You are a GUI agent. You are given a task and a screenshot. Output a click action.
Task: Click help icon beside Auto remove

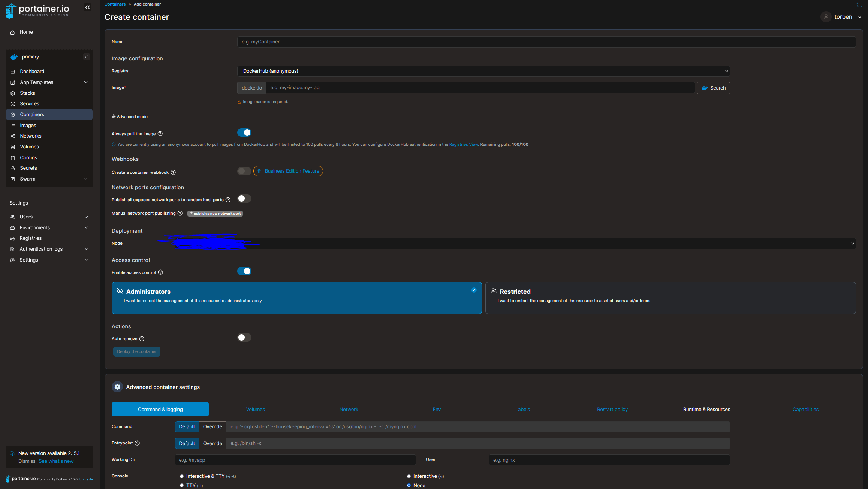tap(142, 339)
